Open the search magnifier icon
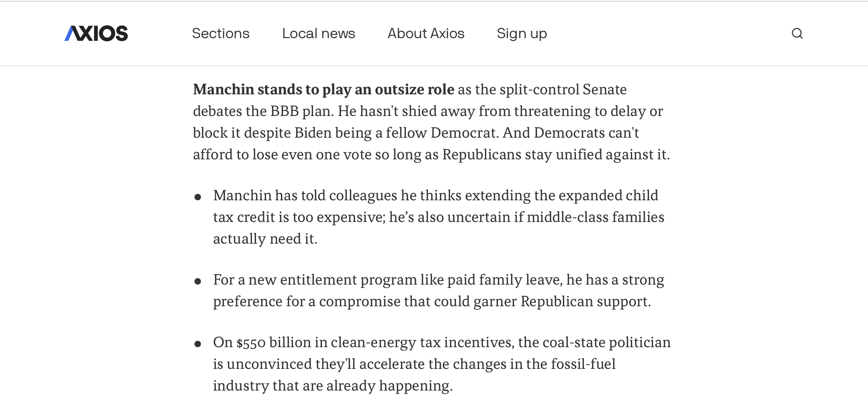 797,33
